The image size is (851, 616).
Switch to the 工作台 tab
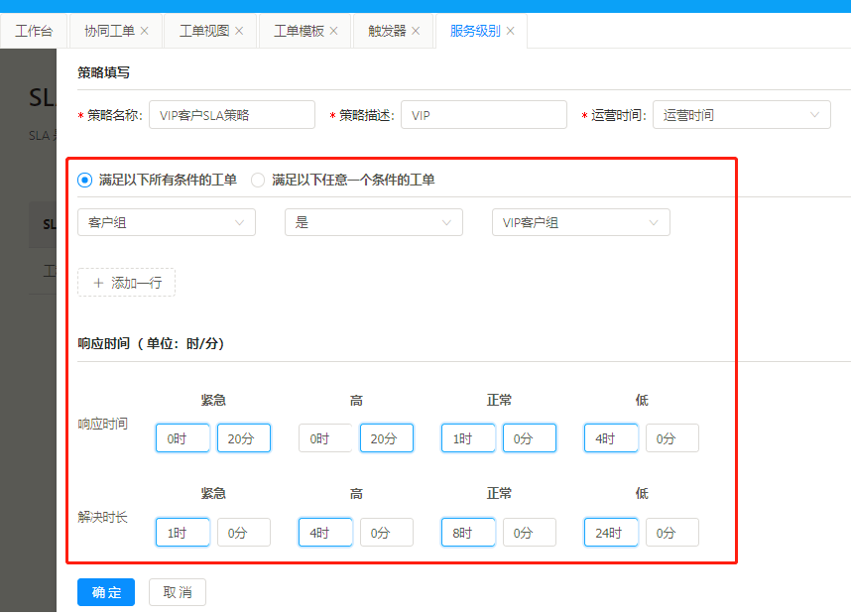(34, 31)
